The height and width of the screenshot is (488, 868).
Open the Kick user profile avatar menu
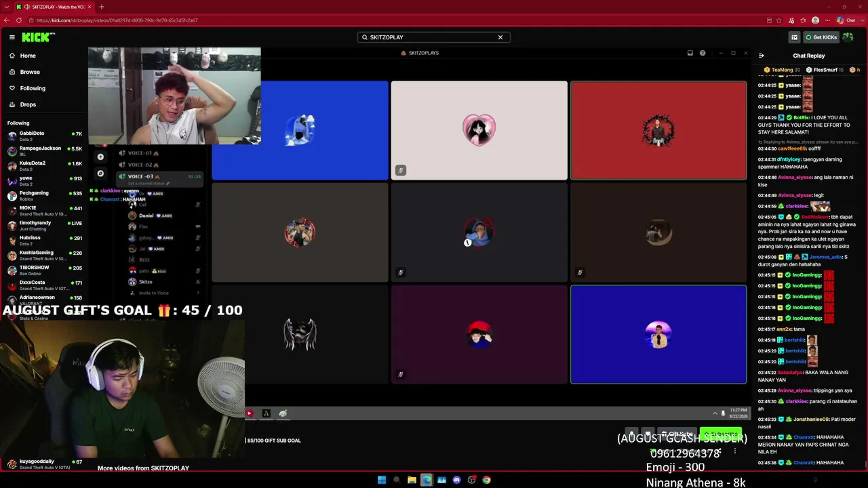[848, 37]
